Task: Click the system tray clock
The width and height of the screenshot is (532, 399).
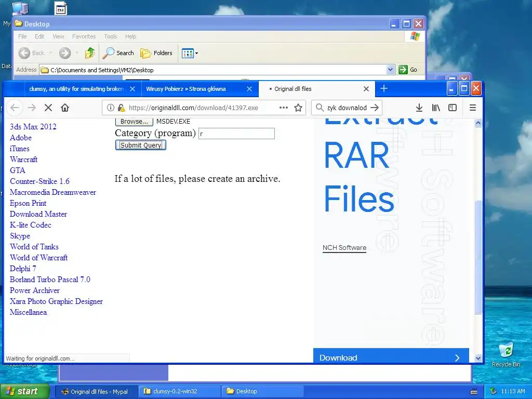Action: click(513, 391)
